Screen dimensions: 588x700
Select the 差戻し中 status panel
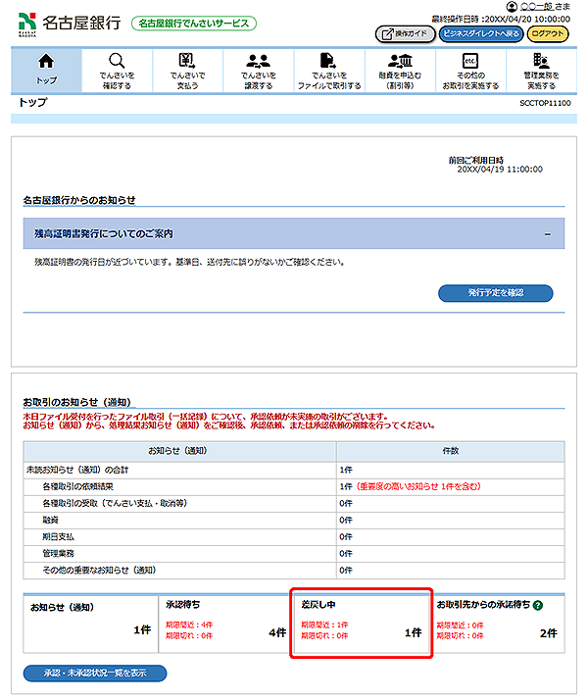tap(361, 624)
